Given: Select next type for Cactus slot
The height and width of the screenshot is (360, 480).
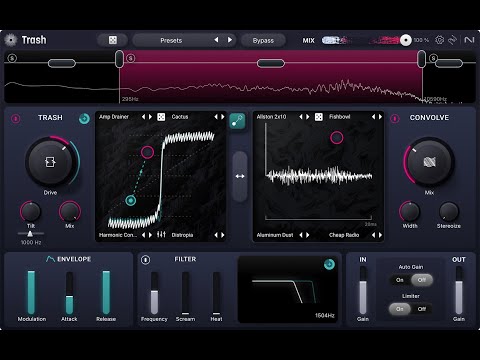Looking at the screenshot, I should point(223,117).
